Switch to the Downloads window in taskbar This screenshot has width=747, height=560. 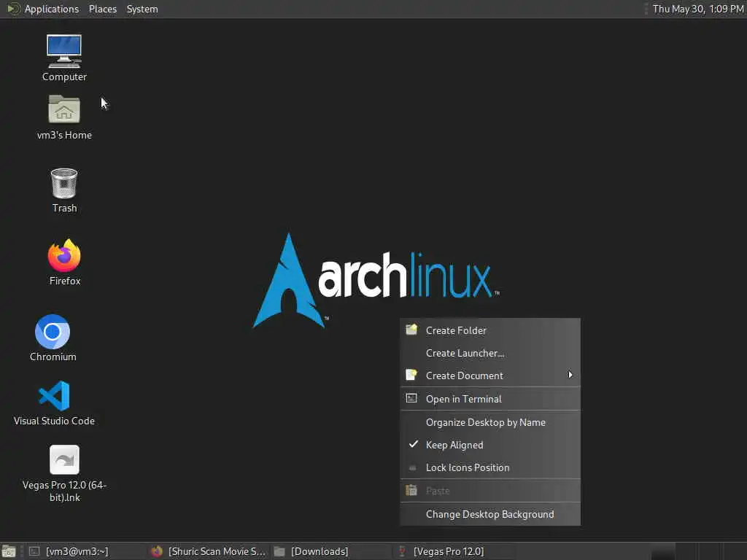click(330, 551)
